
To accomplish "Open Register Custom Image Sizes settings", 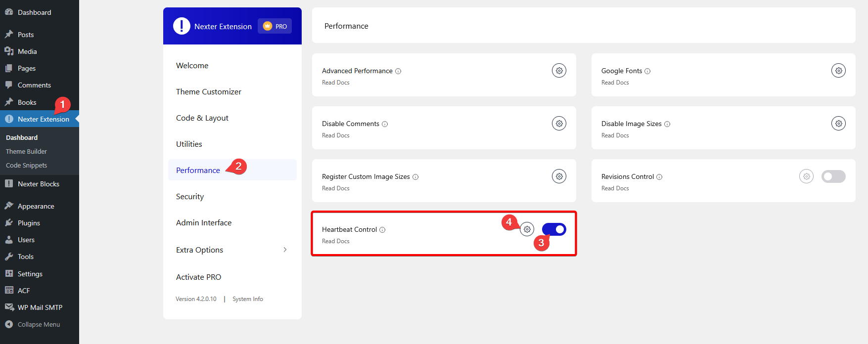I will pos(559,176).
